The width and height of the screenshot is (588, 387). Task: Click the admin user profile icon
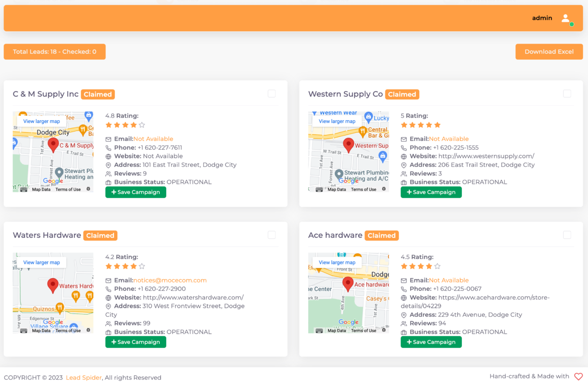[566, 18]
